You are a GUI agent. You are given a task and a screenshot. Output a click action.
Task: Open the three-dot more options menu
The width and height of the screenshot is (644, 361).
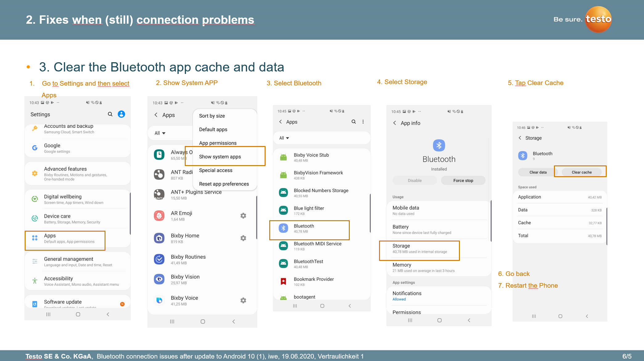pos(363,122)
